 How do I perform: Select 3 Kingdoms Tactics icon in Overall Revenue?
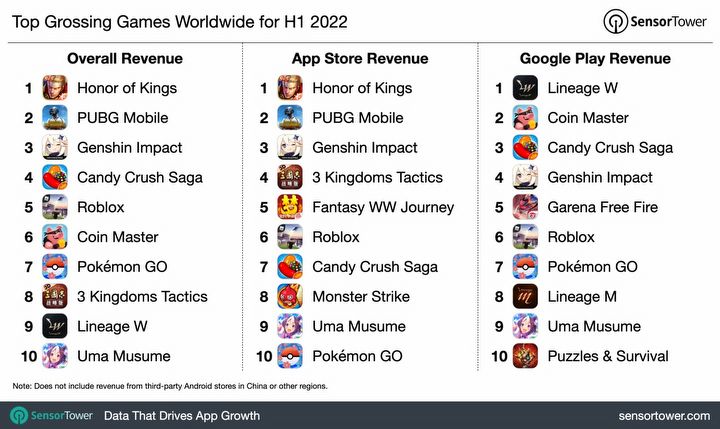[55, 296]
